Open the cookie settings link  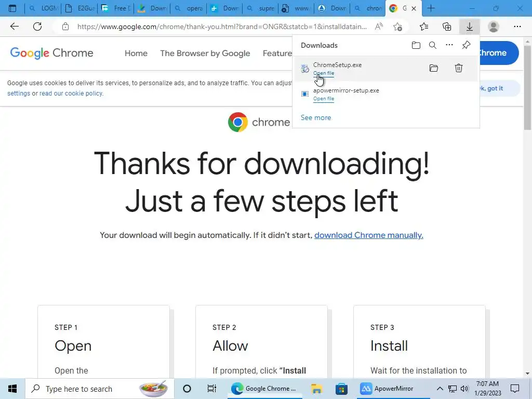[x=19, y=94]
